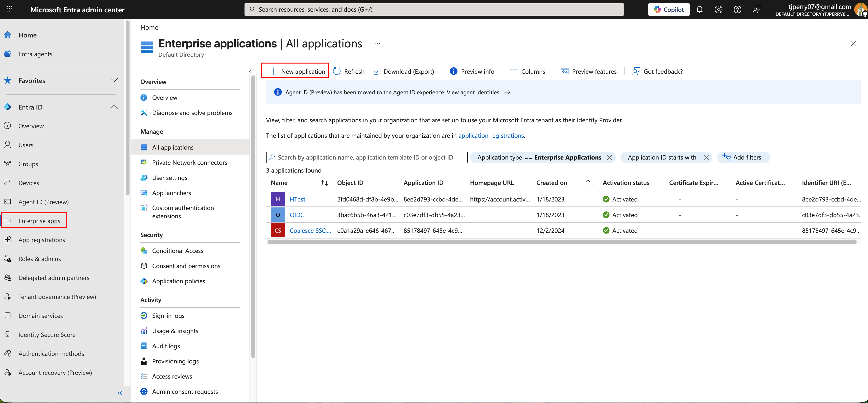
Task: Open the notifications bell icon
Action: click(700, 9)
